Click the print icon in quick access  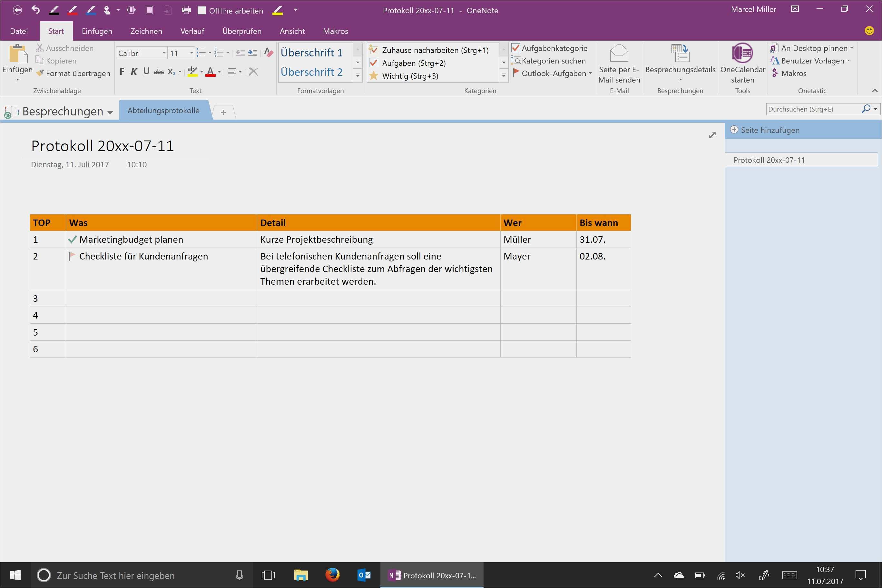click(186, 10)
